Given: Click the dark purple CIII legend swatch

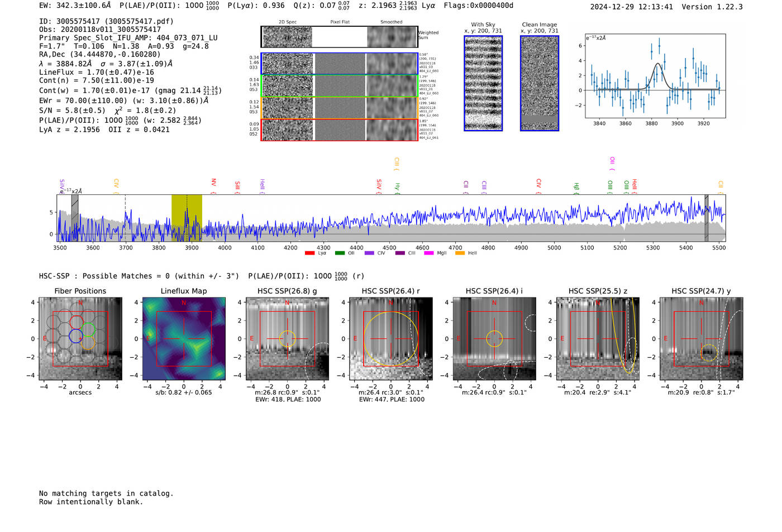Looking at the screenshot, I should coord(399,253).
